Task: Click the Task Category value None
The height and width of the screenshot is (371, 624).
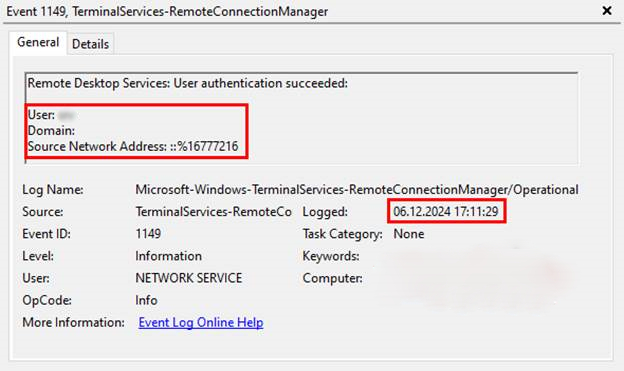Action: tap(409, 234)
